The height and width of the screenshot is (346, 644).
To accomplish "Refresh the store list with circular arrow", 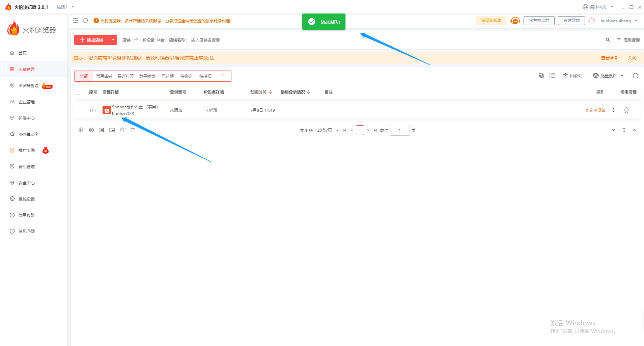I will [635, 76].
